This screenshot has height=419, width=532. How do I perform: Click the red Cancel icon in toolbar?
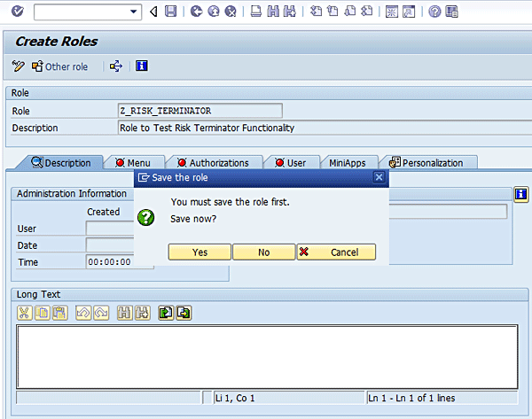[231, 12]
